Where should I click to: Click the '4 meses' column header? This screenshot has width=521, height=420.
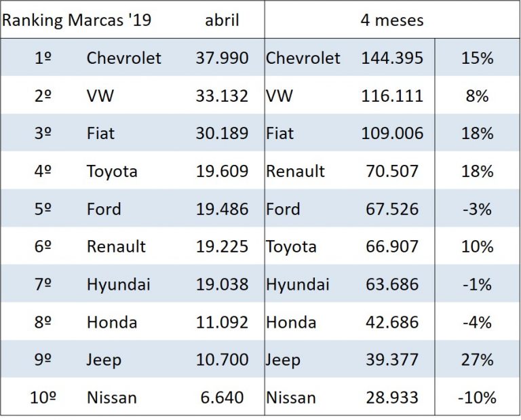click(x=392, y=20)
